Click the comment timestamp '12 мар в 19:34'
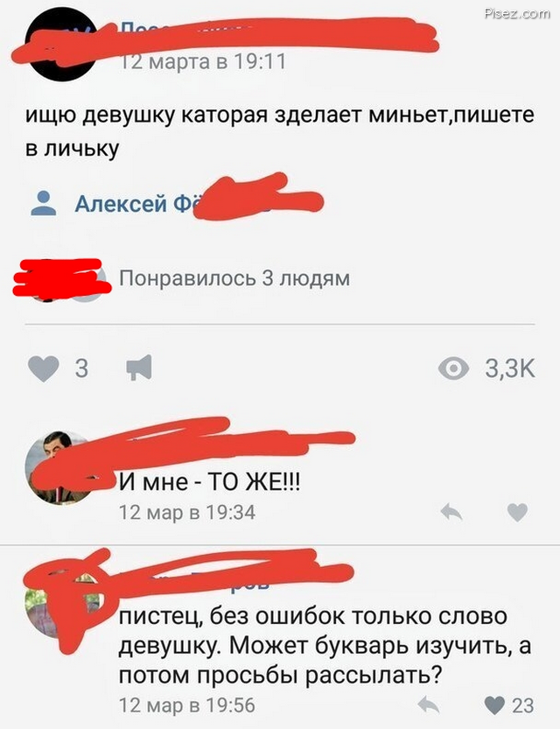 (187, 512)
